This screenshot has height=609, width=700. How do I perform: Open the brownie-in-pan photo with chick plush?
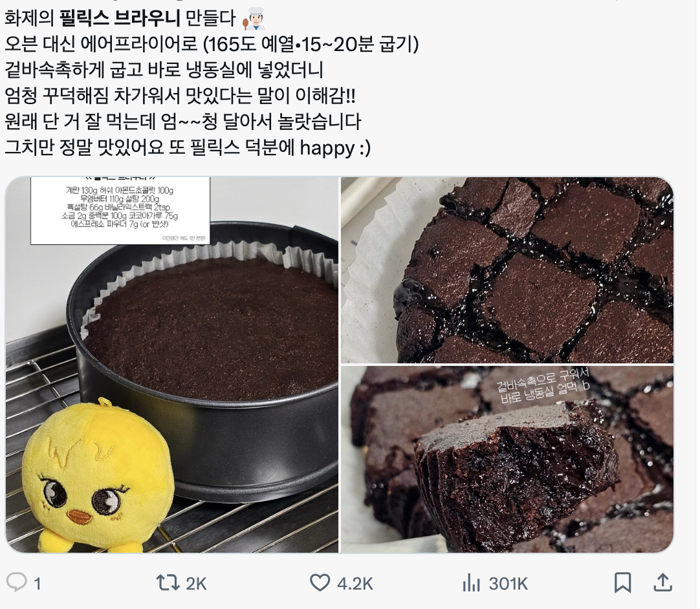coord(172,365)
